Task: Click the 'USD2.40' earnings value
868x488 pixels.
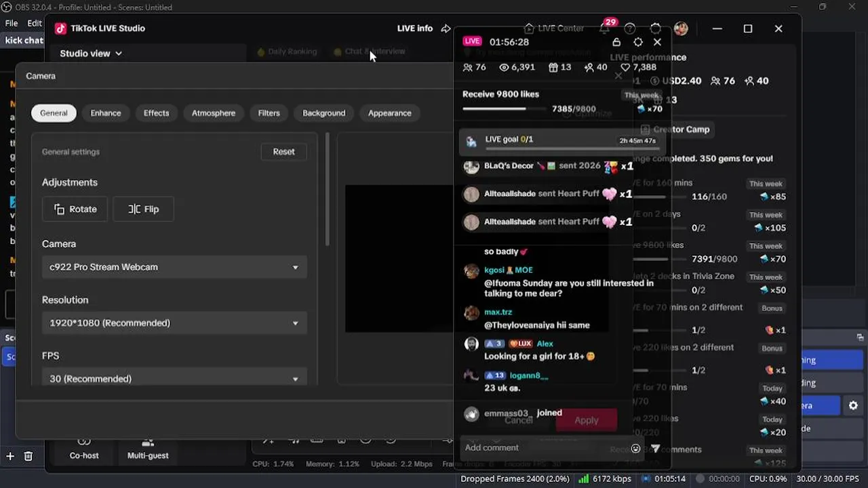Action: pyautogui.click(x=682, y=81)
